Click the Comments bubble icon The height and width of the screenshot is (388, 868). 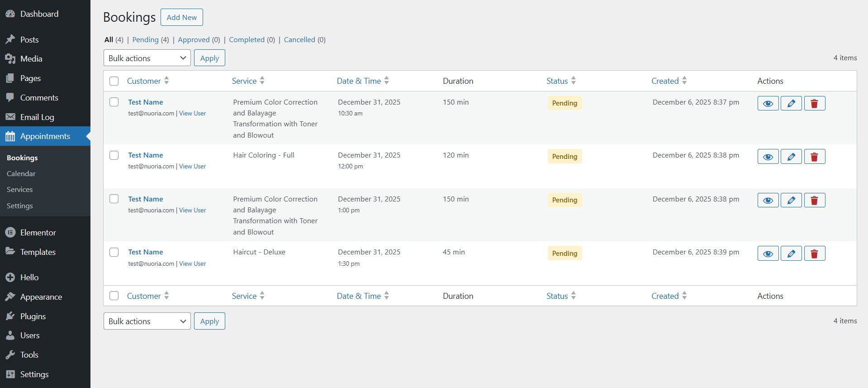pyautogui.click(x=10, y=98)
